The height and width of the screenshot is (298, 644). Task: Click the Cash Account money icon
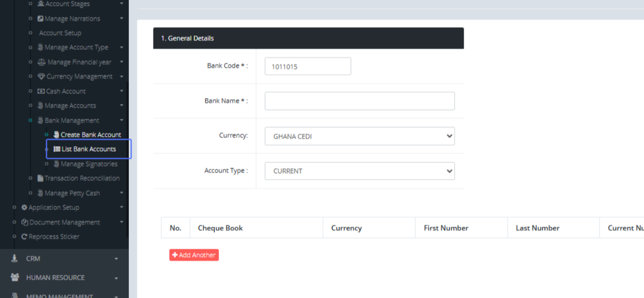point(41,91)
